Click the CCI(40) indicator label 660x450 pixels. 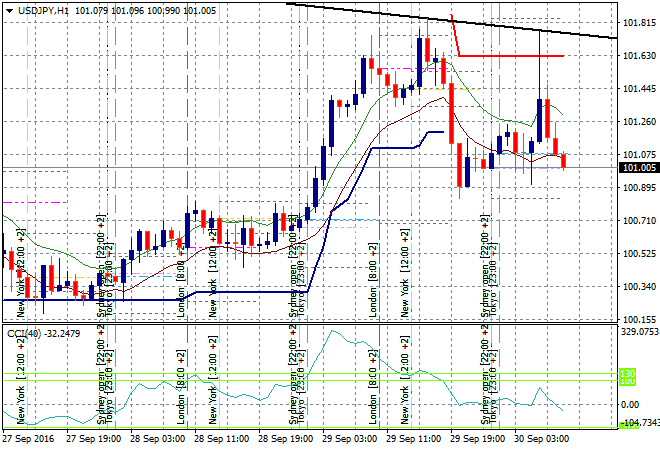click(26, 332)
